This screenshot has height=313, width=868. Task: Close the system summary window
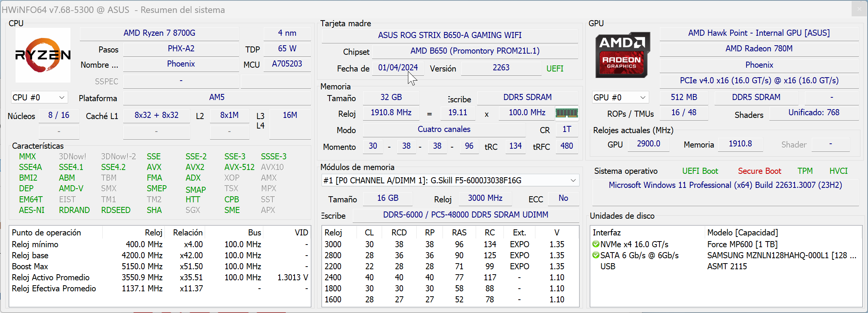click(859, 9)
